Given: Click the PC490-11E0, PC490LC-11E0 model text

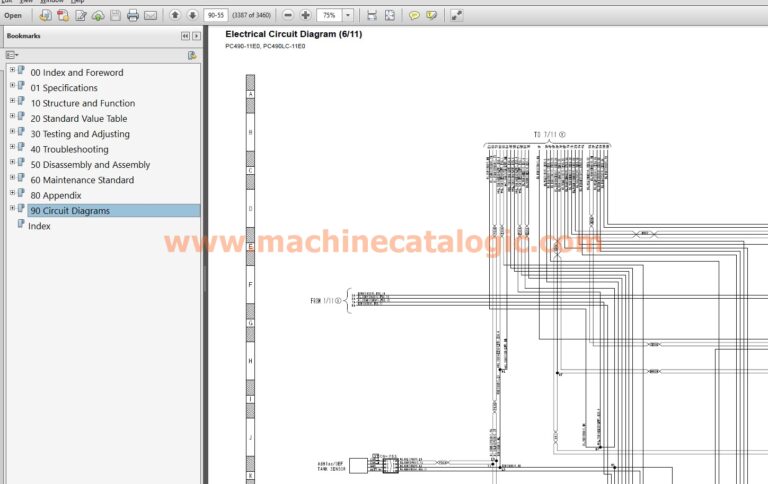Looking at the screenshot, I should [x=265, y=46].
